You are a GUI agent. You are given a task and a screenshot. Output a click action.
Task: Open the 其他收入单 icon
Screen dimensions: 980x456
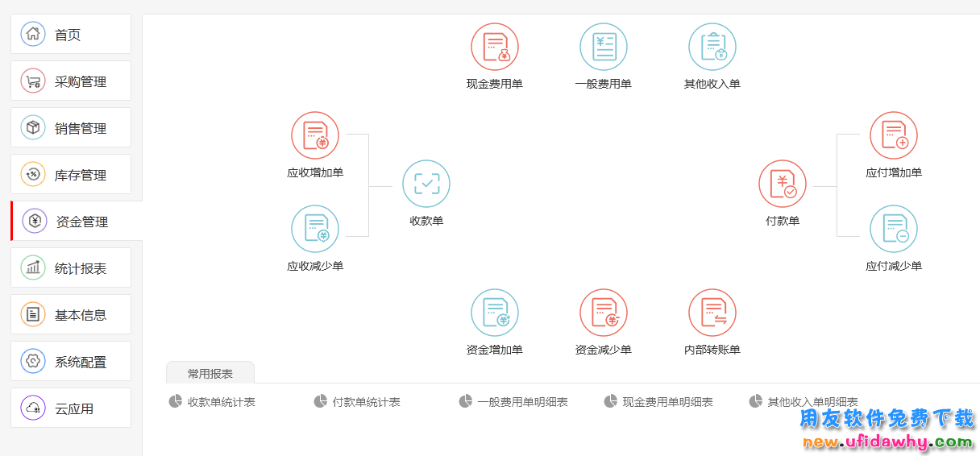coord(712,47)
